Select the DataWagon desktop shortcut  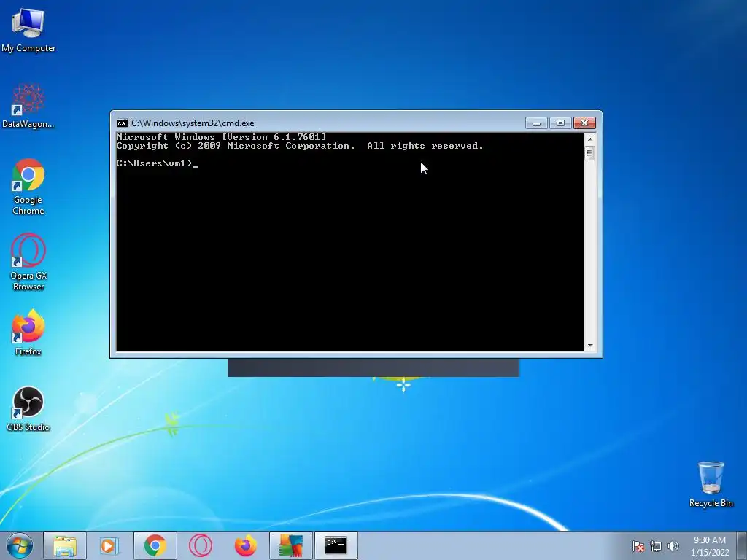pyautogui.click(x=28, y=106)
